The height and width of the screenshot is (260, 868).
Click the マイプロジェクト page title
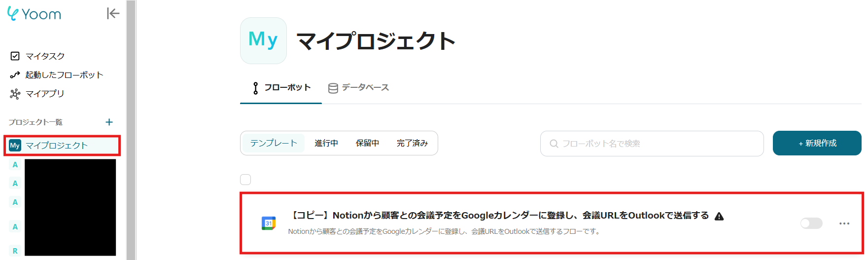(376, 40)
